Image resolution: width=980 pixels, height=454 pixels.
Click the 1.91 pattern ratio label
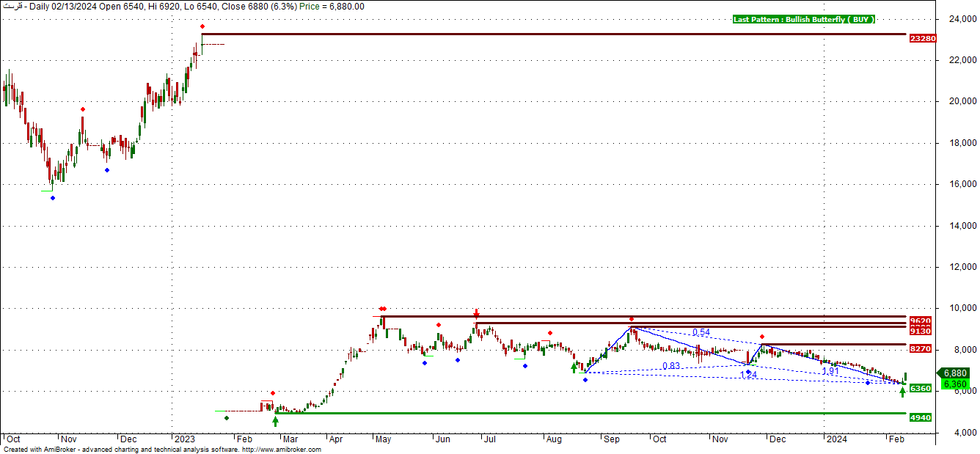830,372
